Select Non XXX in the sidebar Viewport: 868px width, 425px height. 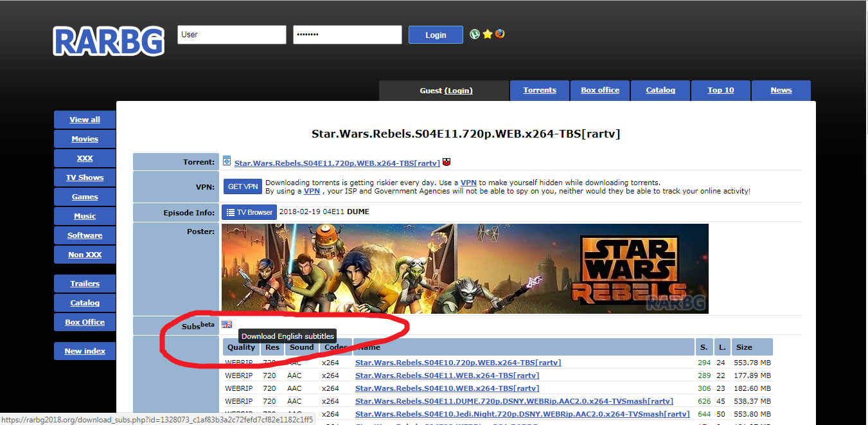tap(85, 255)
